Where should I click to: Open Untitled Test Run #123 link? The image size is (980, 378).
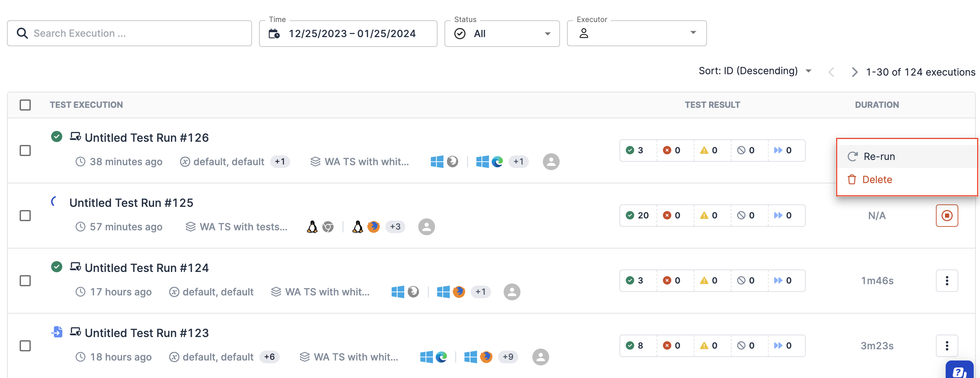pos(146,333)
